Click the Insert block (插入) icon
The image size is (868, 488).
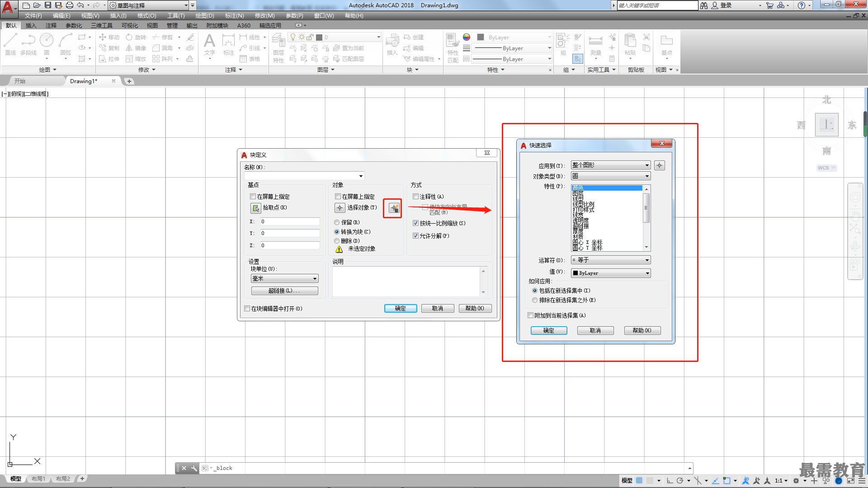click(x=392, y=44)
